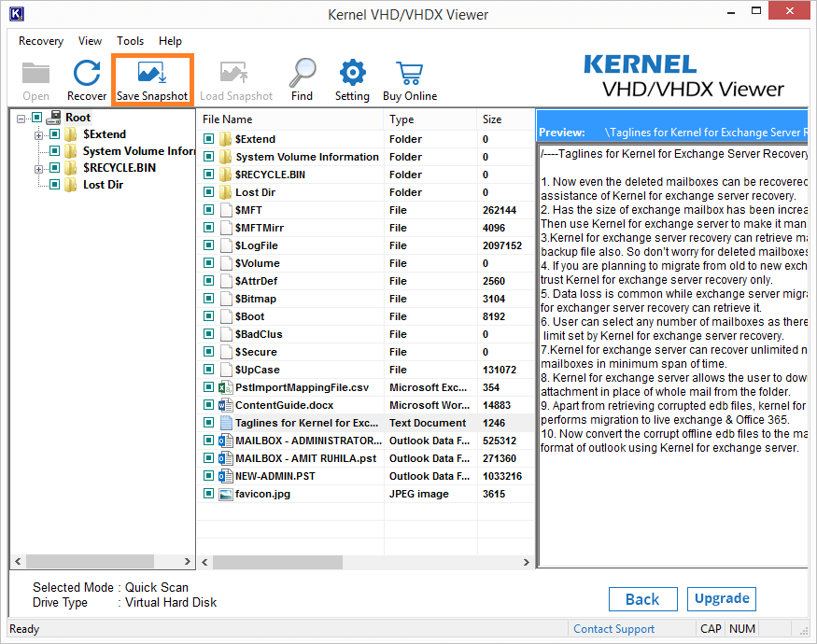The height and width of the screenshot is (644, 817).
Task: Click the JPEG image type cell
Action: 419,494
